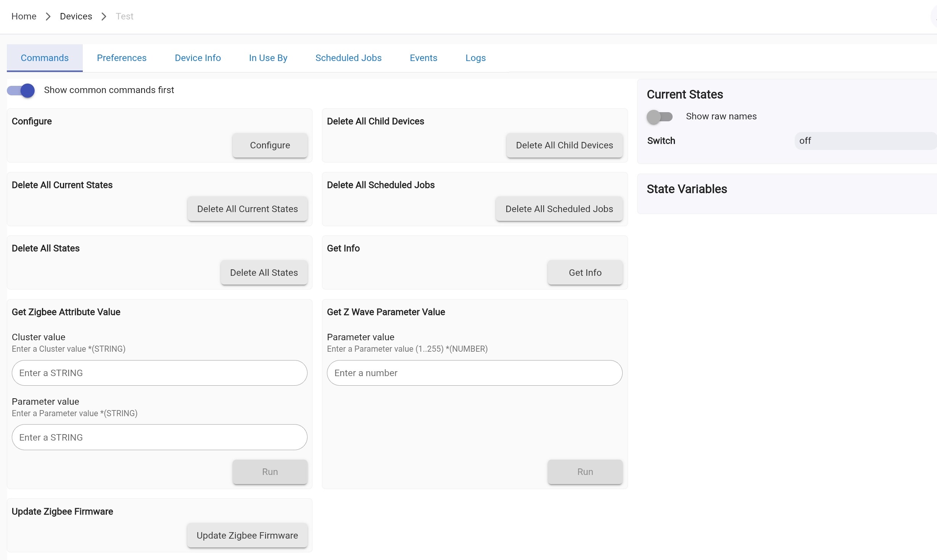This screenshot has height=560, width=937.
Task: Toggle Show common commands first switch
Action: pos(21,90)
